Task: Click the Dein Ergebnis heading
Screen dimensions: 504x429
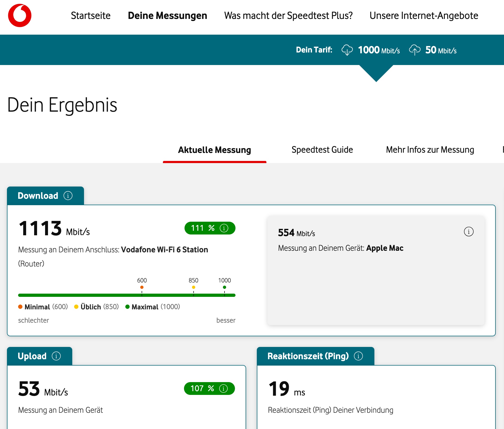Action: click(x=62, y=105)
